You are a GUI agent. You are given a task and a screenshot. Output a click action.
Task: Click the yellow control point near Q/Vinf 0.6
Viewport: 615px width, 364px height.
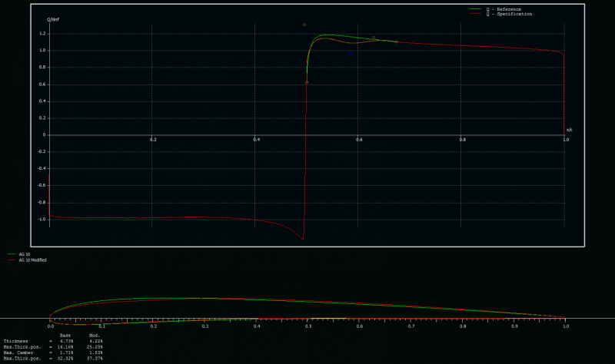307,82
